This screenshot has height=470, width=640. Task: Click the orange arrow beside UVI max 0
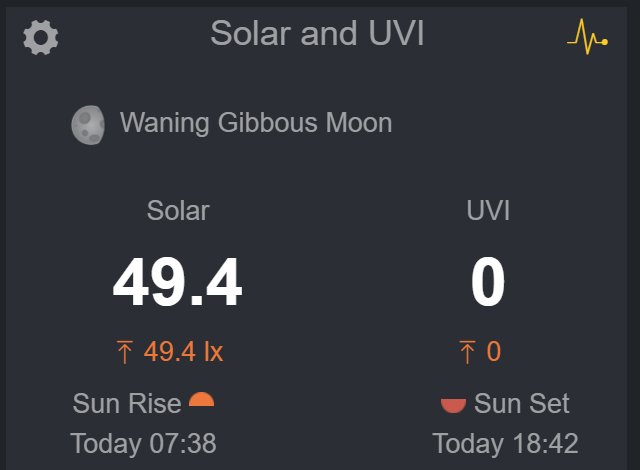click(x=467, y=352)
